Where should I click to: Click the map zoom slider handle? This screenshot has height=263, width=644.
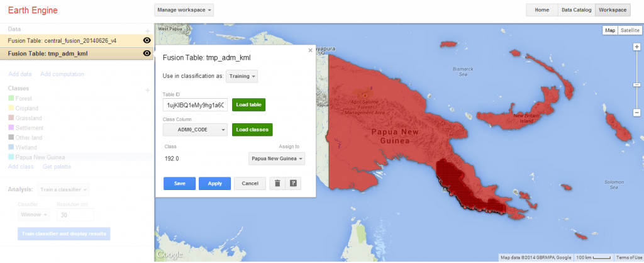(636, 85)
